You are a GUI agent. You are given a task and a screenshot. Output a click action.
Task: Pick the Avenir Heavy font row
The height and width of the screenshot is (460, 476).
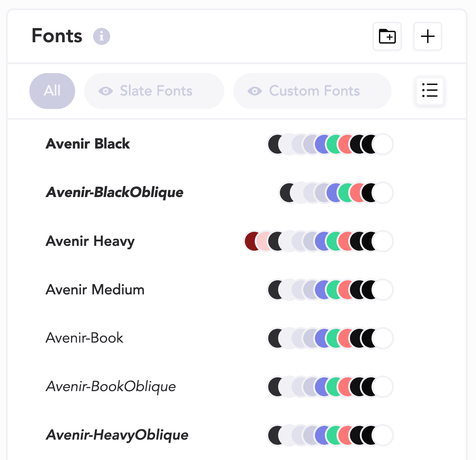click(90, 241)
